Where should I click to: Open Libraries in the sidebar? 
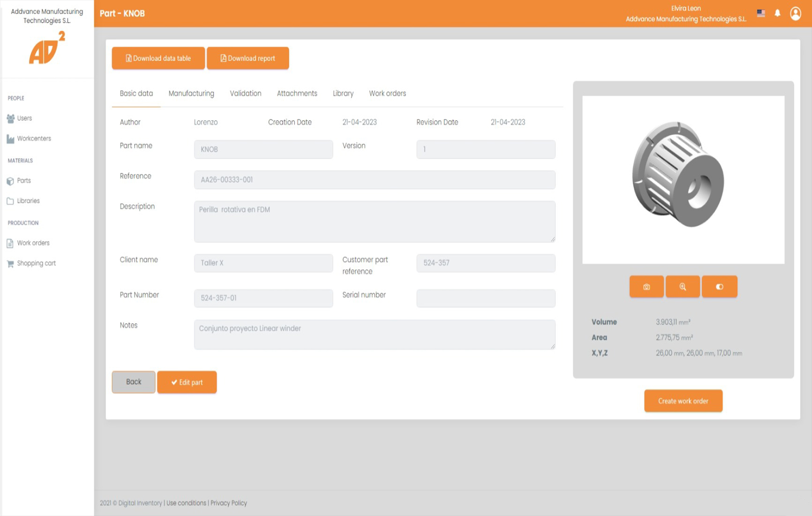pyautogui.click(x=28, y=201)
